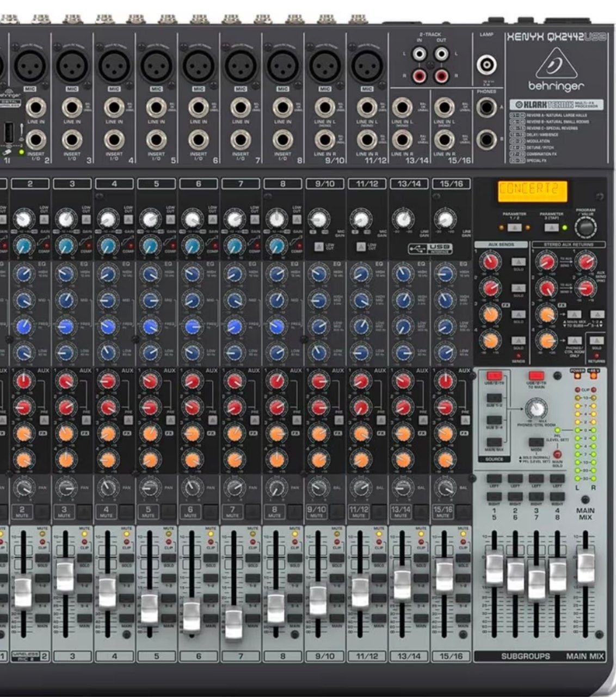Select the SUB 3-4 source button

(x=494, y=420)
